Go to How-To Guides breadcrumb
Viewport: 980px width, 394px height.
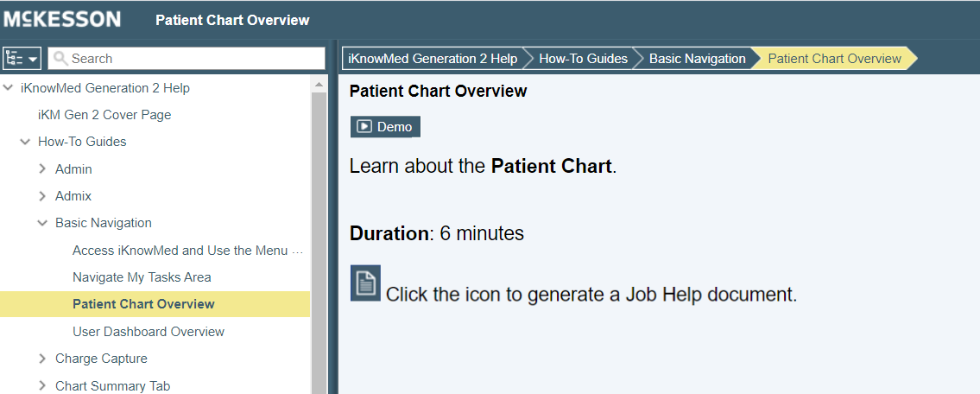pos(583,59)
